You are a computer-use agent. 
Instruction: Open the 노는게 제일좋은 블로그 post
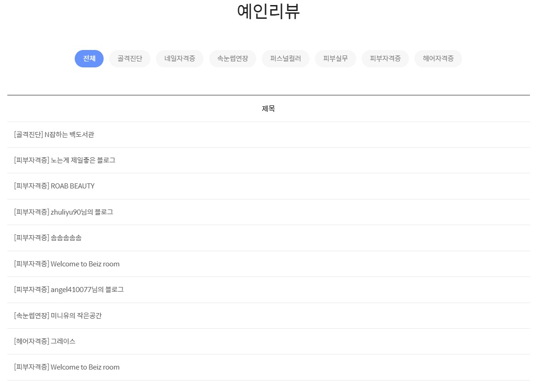(x=65, y=160)
